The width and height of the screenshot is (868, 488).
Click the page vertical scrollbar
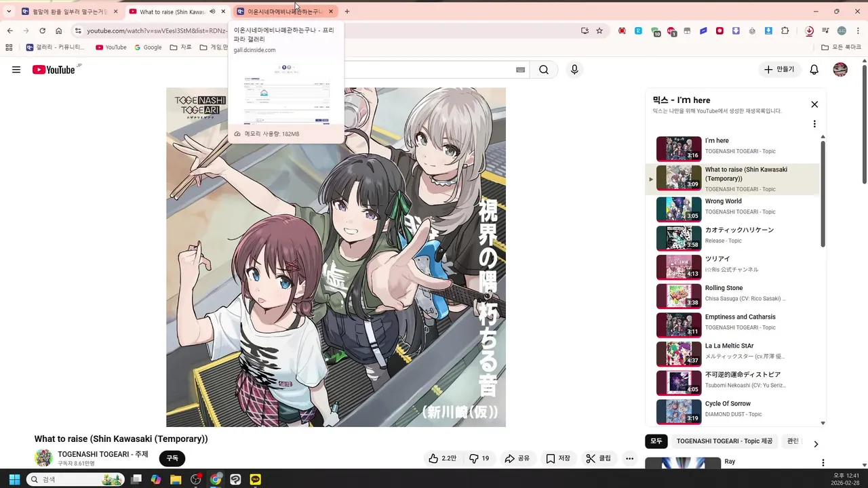[x=864, y=124]
